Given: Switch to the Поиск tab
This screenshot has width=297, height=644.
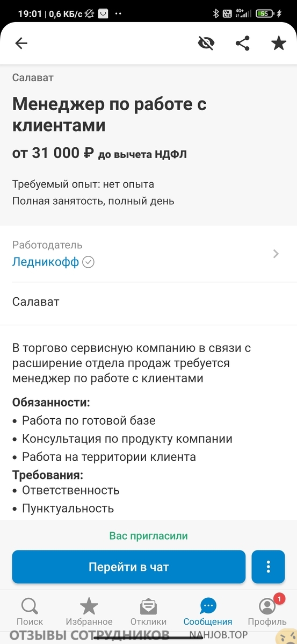Looking at the screenshot, I should tap(30, 612).
